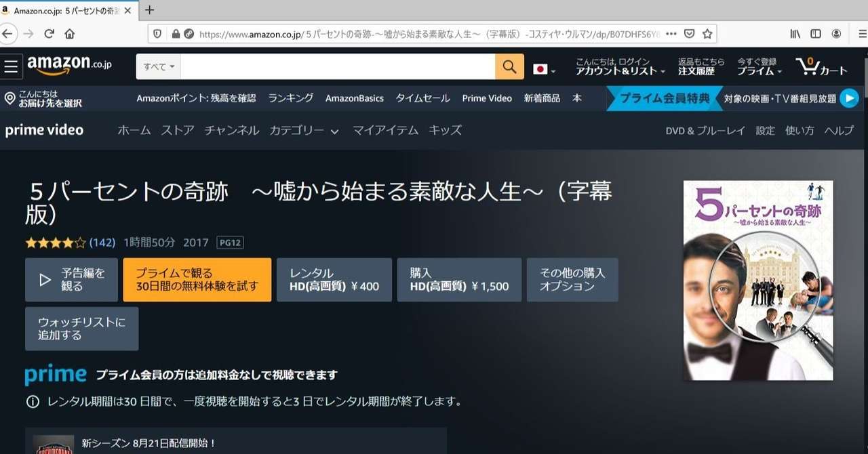
Task: Go to Prime Video ホーム tab
Action: click(x=134, y=131)
